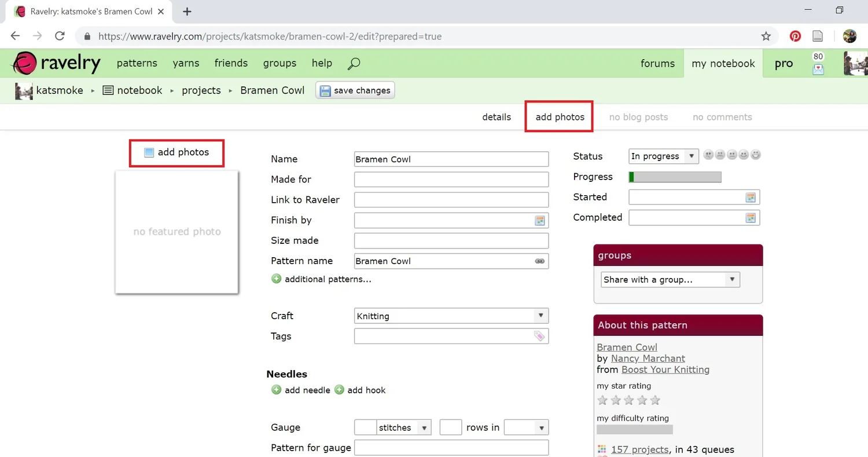Open a new browser tab
The height and width of the screenshot is (457, 868).
click(x=187, y=12)
